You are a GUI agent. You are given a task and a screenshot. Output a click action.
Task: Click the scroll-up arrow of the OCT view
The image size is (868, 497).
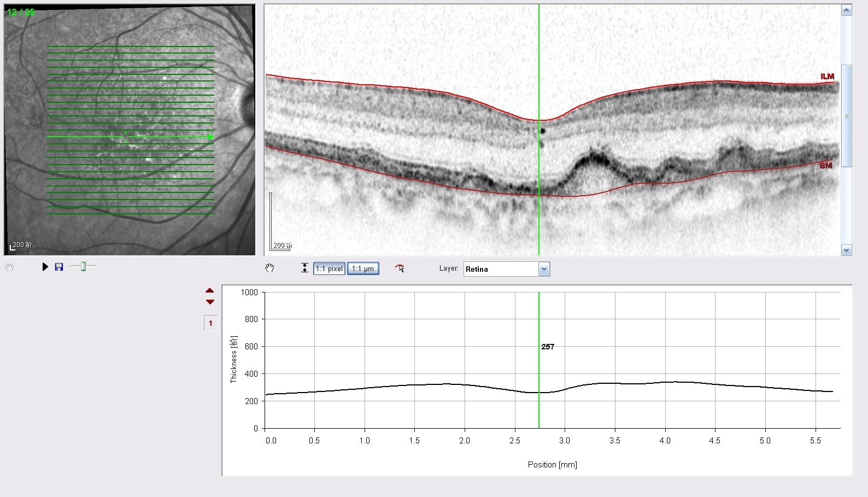pyautogui.click(x=847, y=10)
